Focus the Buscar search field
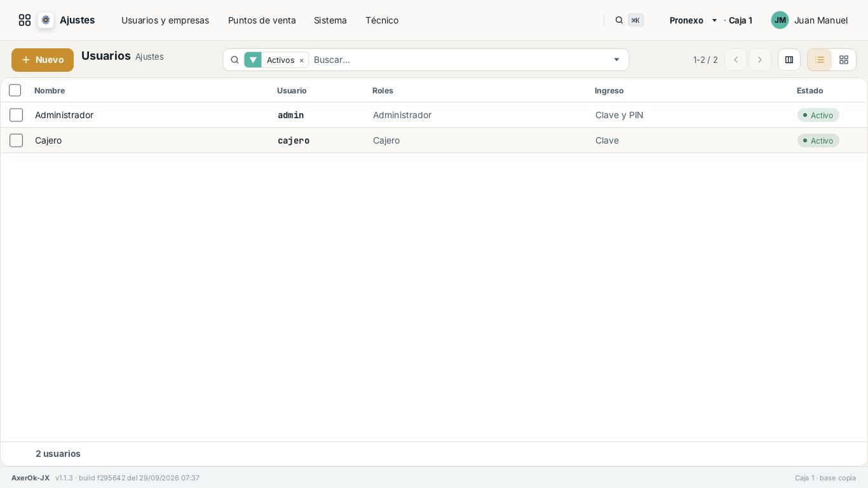 (x=459, y=60)
